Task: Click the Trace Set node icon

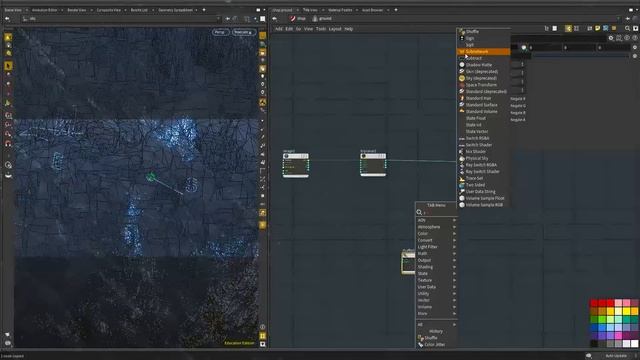Action: click(462, 178)
